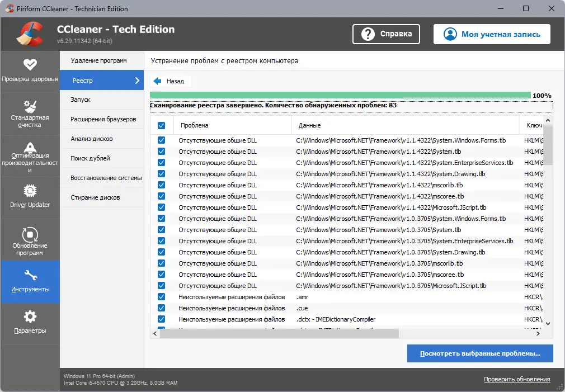Select the Инструменты wrench icon
Viewport: 565px width, 392px height.
(x=30, y=274)
